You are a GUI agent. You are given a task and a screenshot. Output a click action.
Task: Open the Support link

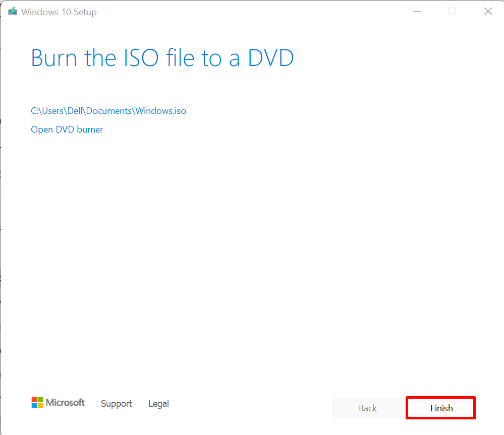[117, 404]
